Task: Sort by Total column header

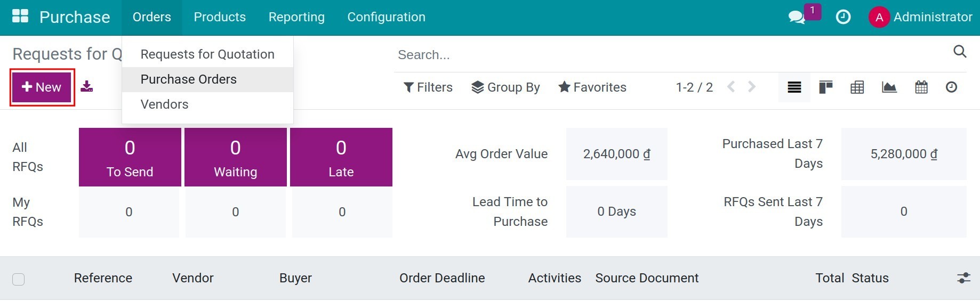Action: point(830,278)
